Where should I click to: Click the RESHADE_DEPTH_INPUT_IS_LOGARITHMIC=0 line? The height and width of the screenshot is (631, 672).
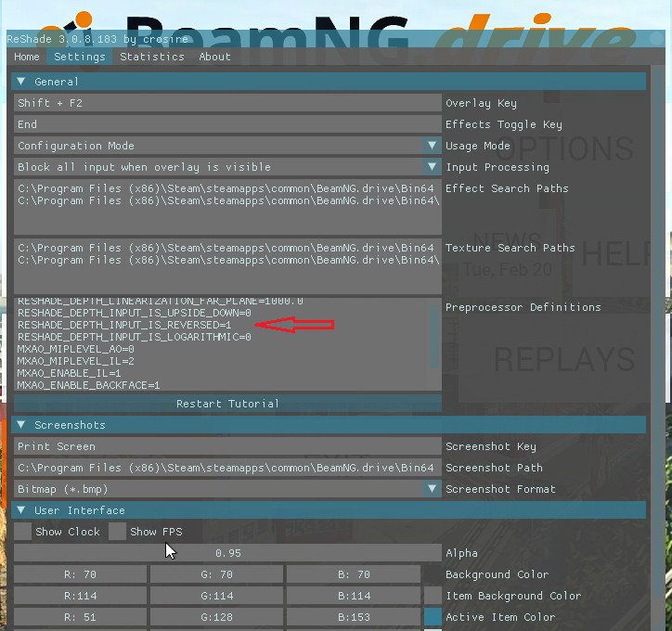(135, 337)
